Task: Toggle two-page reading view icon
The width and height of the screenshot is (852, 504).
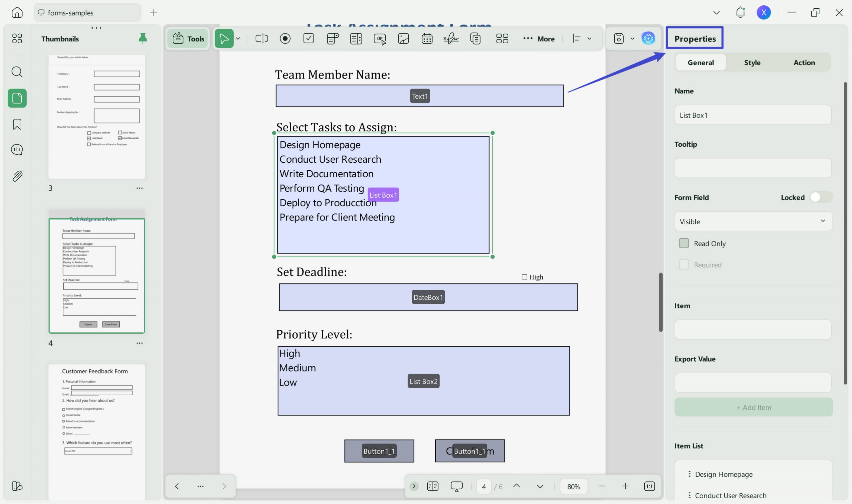Action: [432, 486]
